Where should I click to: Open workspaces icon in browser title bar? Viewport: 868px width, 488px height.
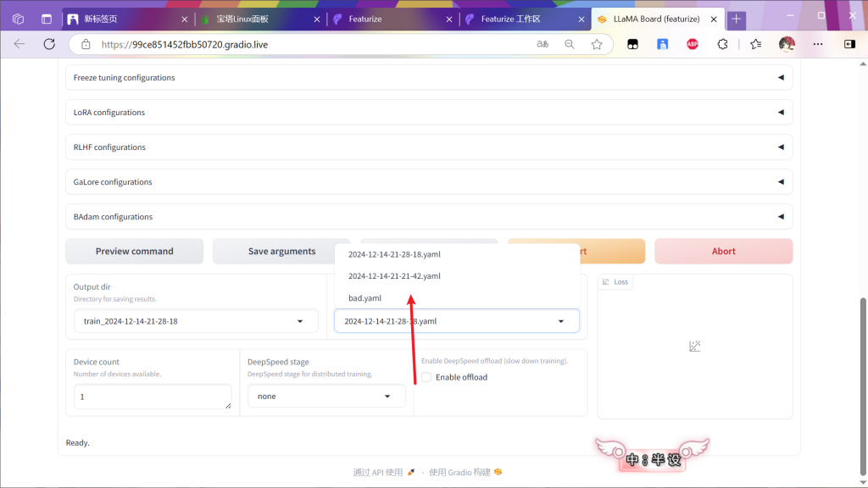pyautogui.click(x=18, y=19)
